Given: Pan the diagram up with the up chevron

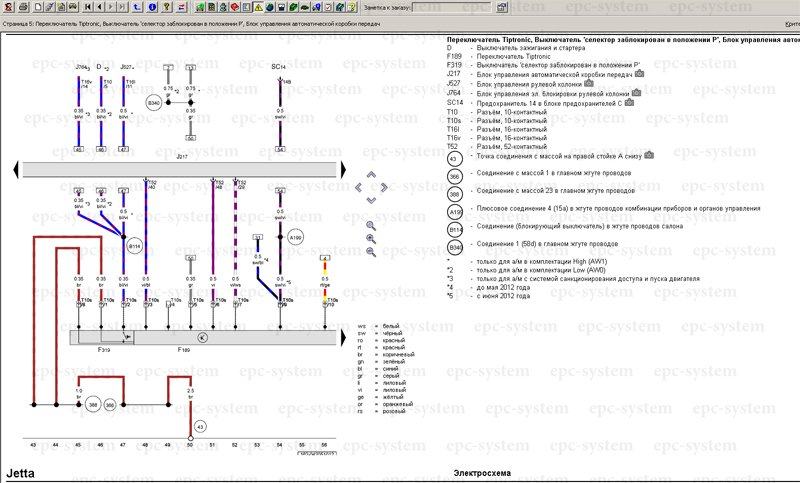Looking at the screenshot, I should [x=371, y=174].
